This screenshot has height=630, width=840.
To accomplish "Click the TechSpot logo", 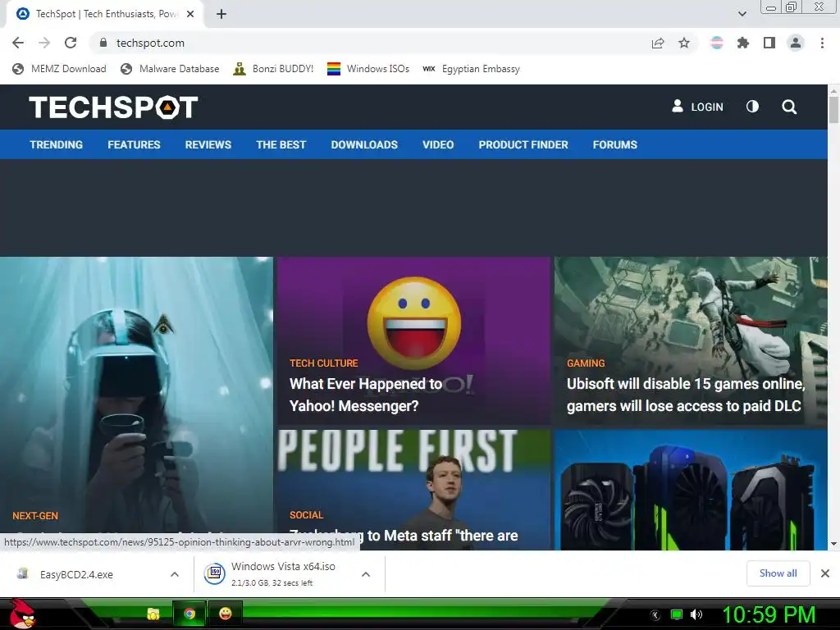I will (113, 107).
